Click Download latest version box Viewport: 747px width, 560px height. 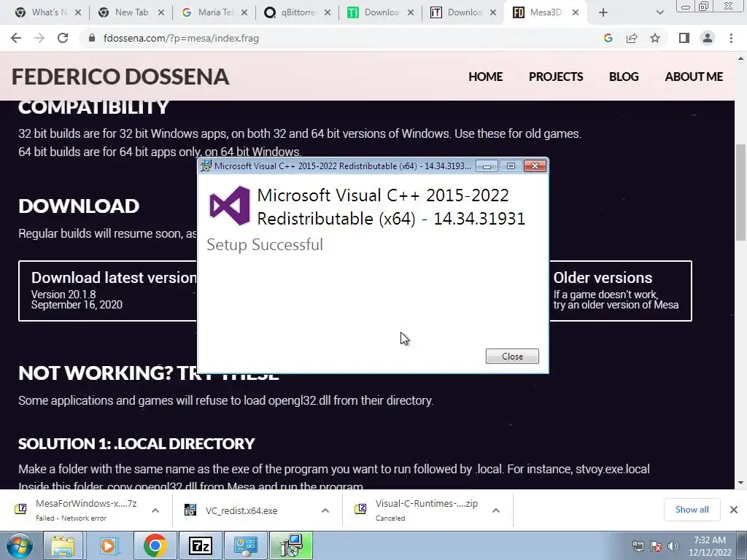pos(108,291)
